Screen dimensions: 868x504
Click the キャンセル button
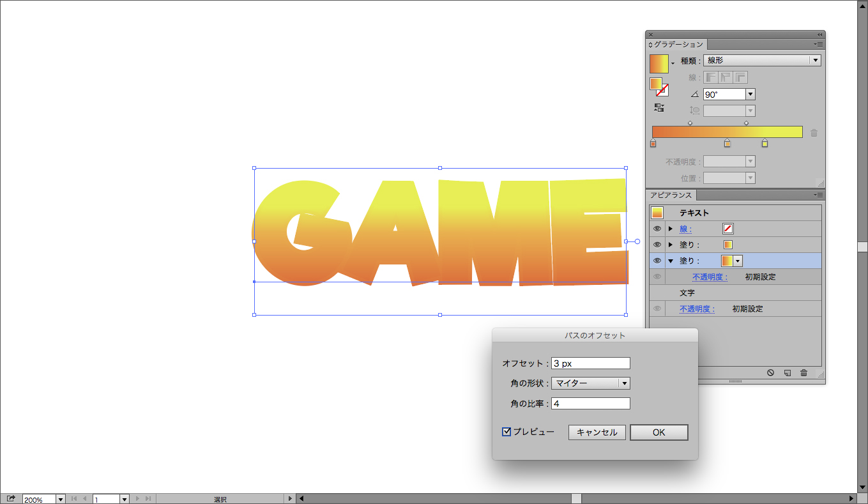(597, 432)
